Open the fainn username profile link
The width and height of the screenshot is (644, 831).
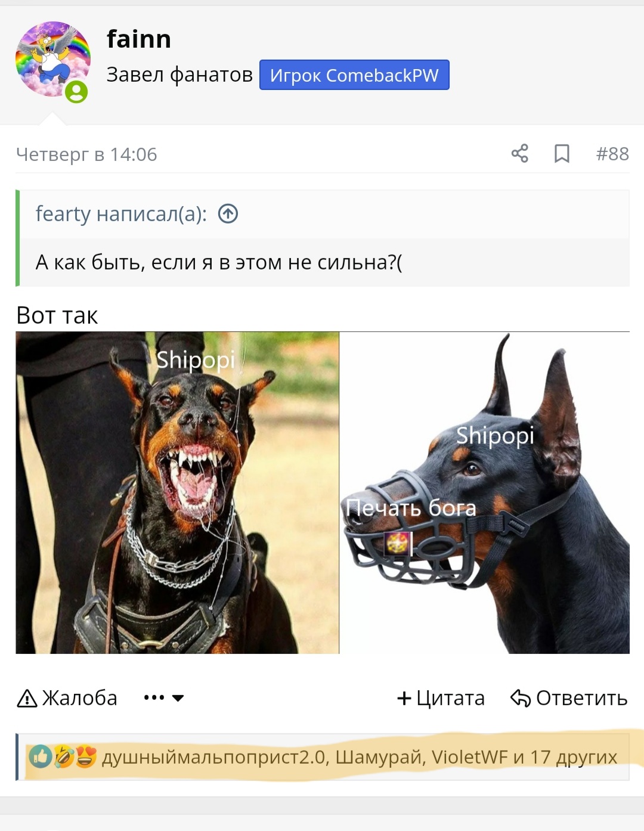coord(139,39)
